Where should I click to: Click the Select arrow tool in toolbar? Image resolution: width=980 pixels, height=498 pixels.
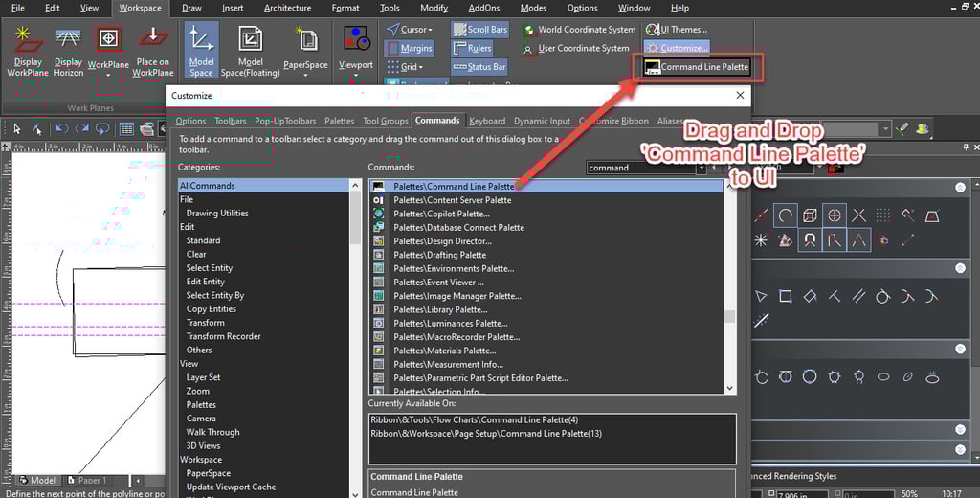(x=17, y=129)
